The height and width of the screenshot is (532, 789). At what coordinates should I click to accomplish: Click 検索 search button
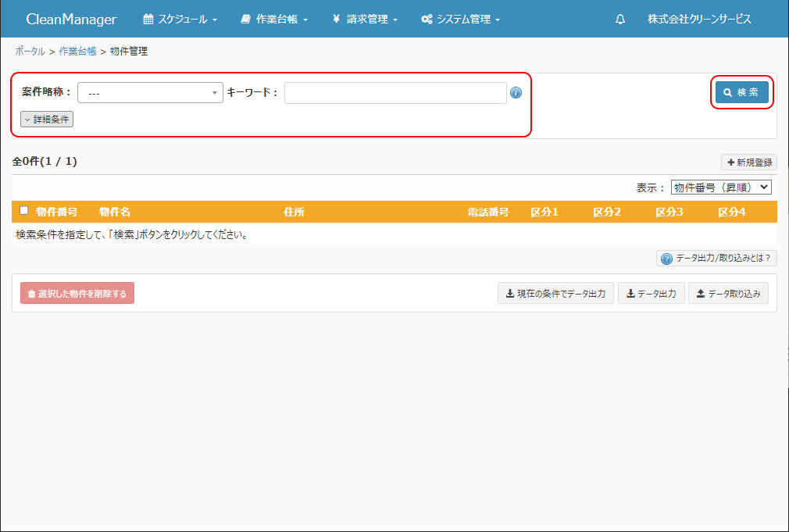coord(741,92)
